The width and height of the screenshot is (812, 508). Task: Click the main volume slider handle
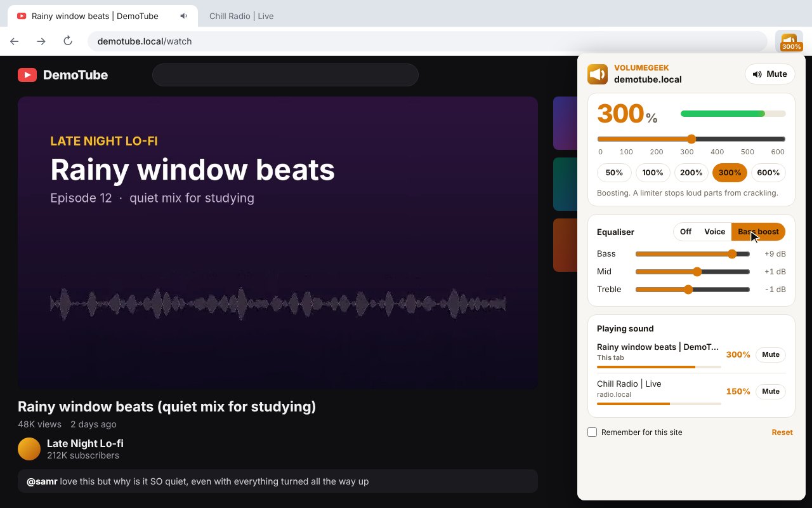(x=691, y=139)
